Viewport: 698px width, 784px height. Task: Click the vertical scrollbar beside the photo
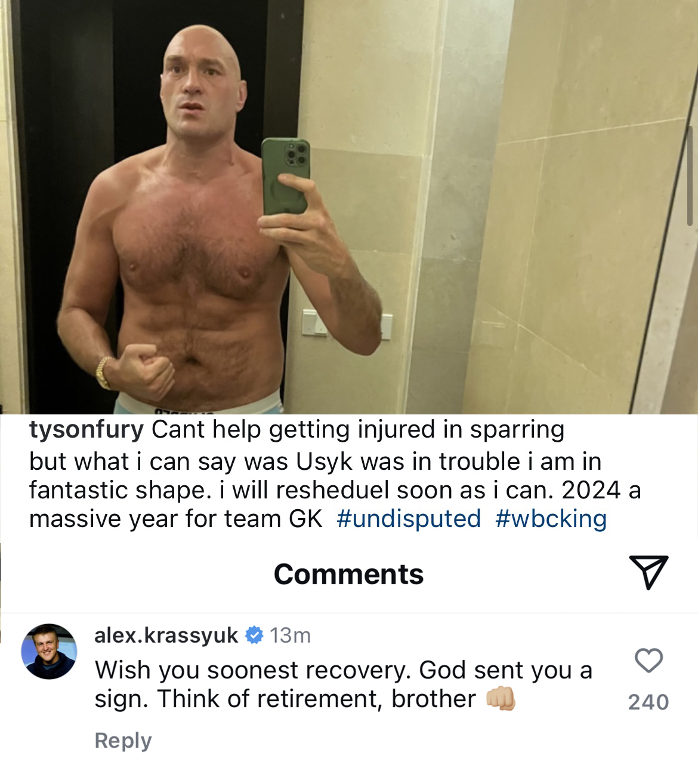tap(690, 176)
